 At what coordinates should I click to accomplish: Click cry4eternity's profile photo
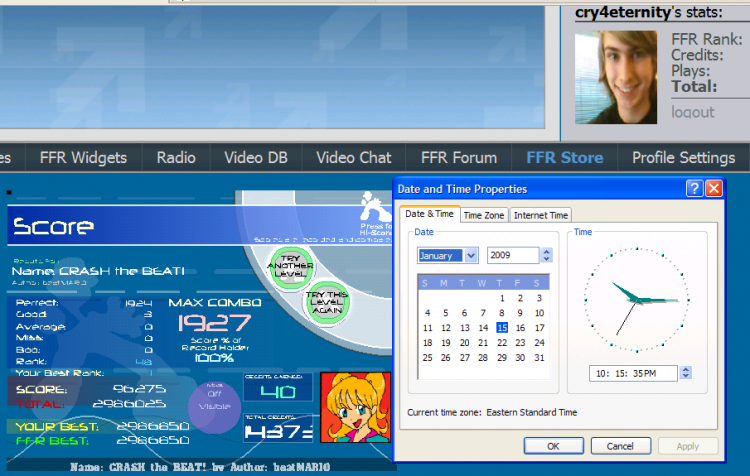point(616,77)
